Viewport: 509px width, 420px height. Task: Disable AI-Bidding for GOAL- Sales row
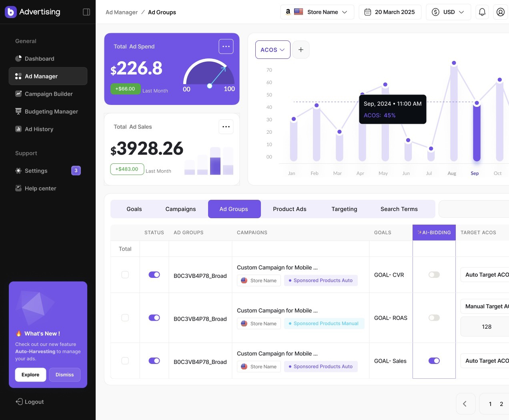[x=434, y=361]
